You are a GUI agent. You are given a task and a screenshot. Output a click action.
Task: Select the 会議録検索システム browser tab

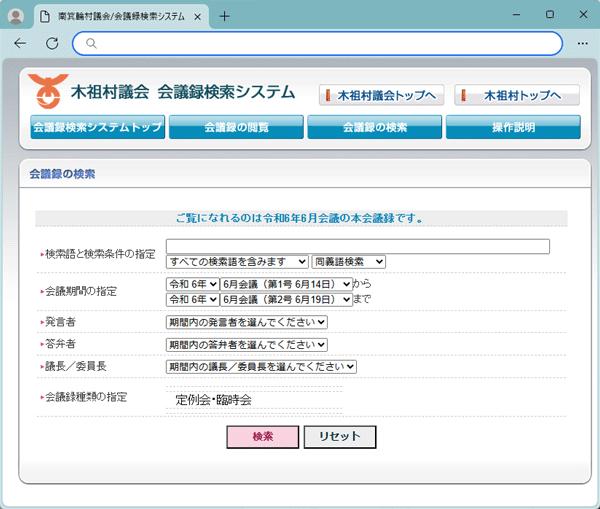click(122, 16)
